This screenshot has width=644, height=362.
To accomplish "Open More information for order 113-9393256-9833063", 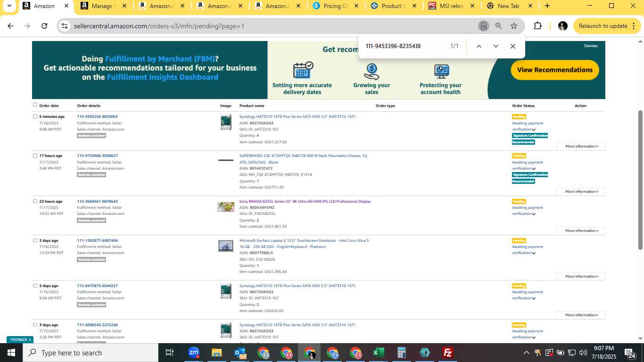I will pos(581,146).
